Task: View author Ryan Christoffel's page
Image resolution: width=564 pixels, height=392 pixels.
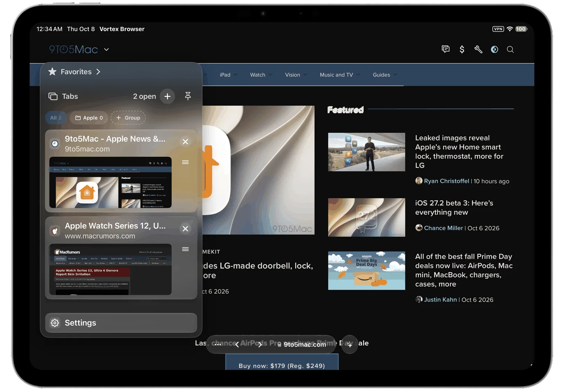Action: (x=447, y=181)
